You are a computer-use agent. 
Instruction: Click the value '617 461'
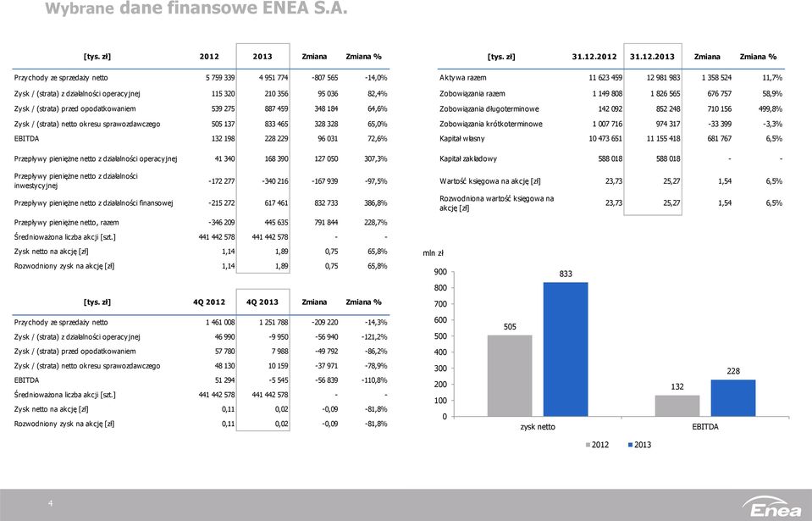(x=277, y=203)
